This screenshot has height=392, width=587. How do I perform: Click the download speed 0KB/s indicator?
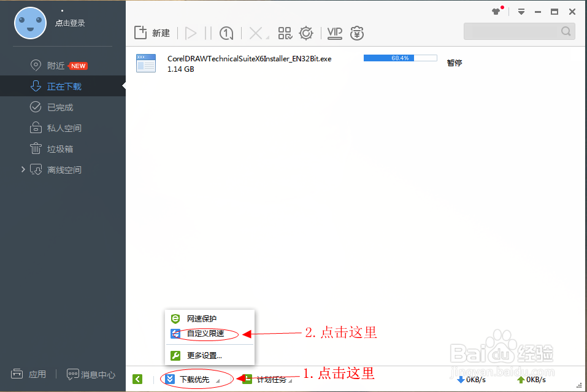click(x=472, y=380)
